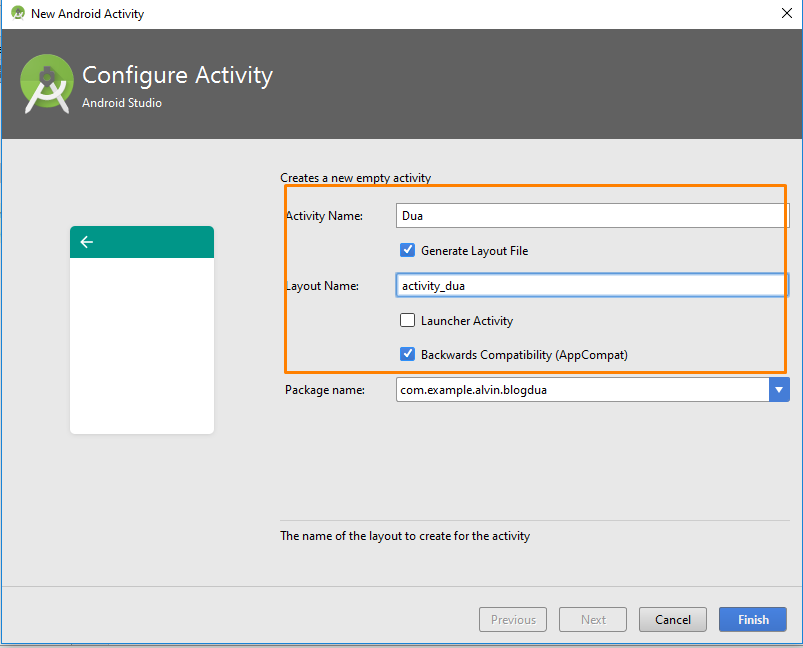Uncheck Generate Layout File
Viewport: 803px width, 648px height.
pyautogui.click(x=407, y=251)
